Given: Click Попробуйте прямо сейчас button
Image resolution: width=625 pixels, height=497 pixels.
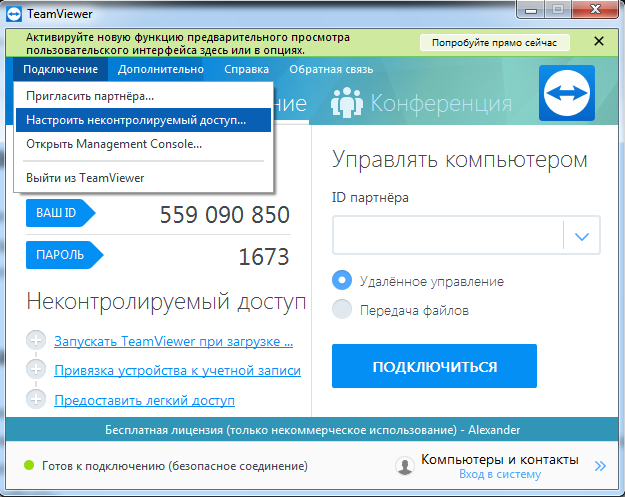Looking at the screenshot, I should coord(495,43).
